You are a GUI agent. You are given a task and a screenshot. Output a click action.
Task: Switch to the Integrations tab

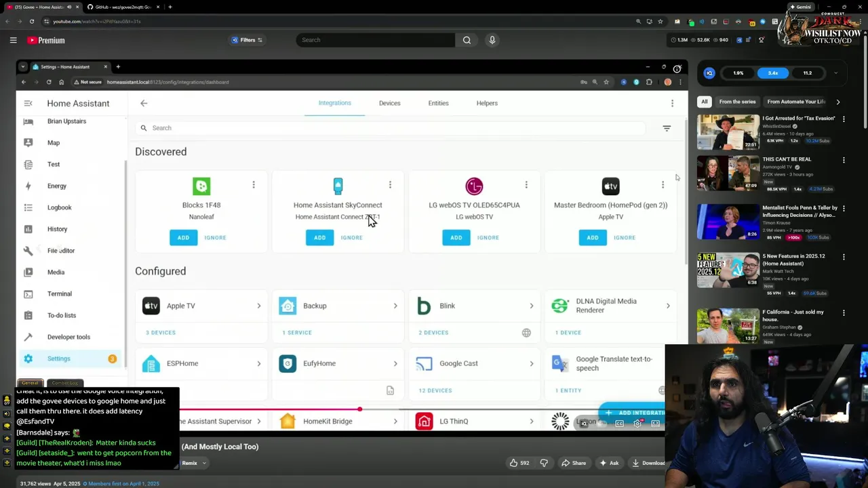click(335, 103)
